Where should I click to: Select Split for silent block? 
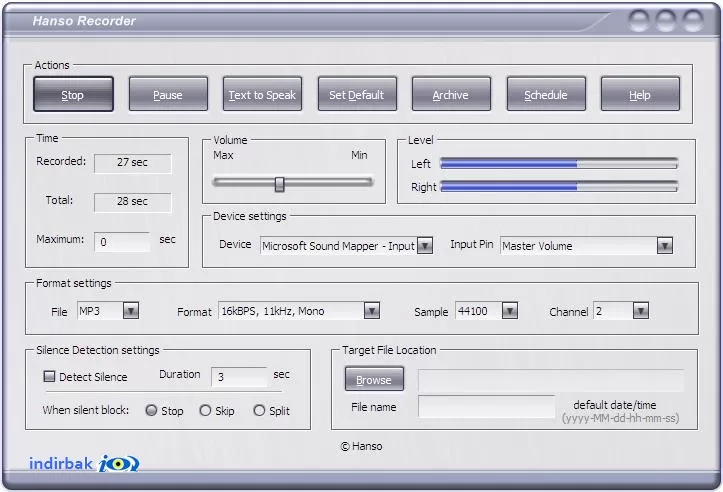[x=259, y=410]
